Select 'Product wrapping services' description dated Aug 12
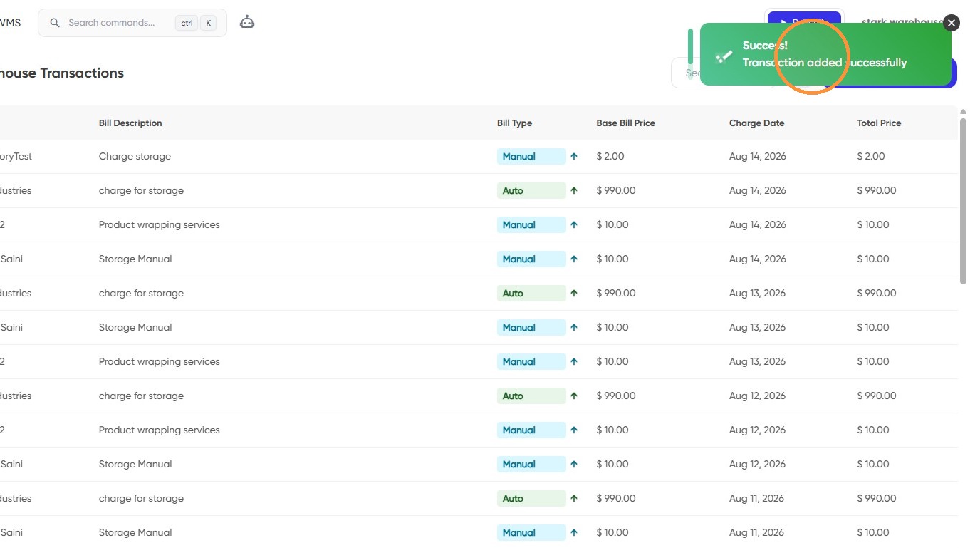This screenshot has width=980, height=548. (159, 430)
